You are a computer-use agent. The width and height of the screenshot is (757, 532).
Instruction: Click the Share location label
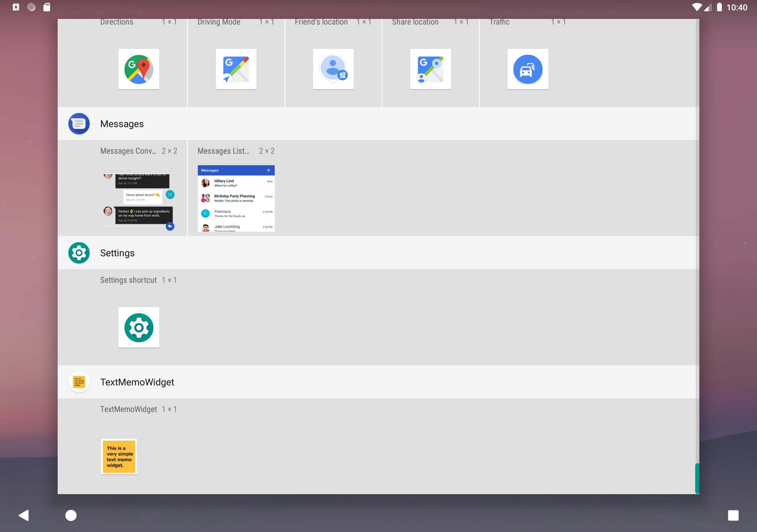tap(415, 22)
